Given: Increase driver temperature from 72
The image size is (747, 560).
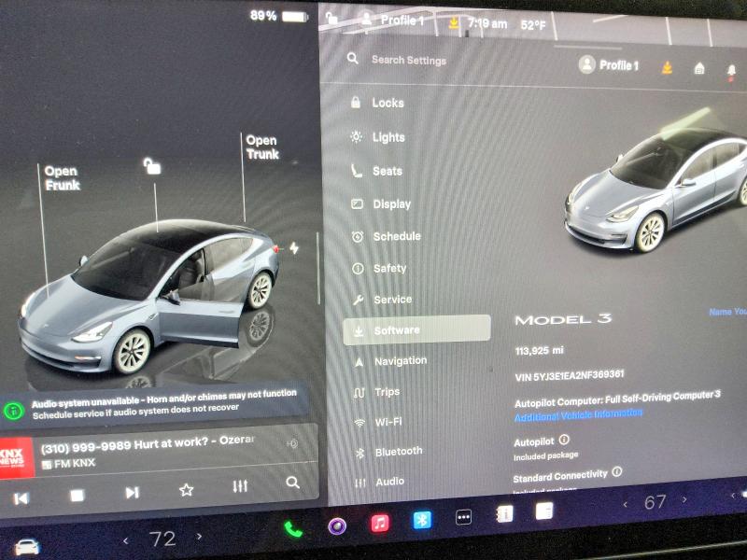Looking at the screenshot, I should pos(199,537).
